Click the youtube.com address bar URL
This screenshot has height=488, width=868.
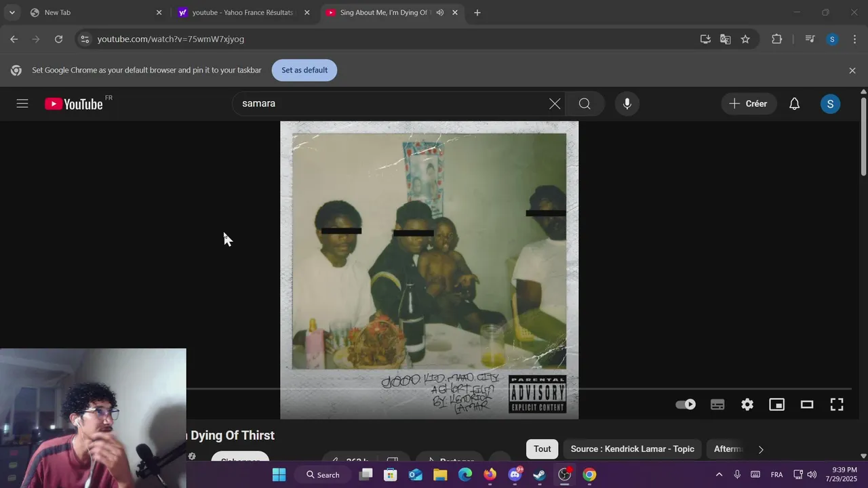pyautogui.click(x=171, y=39)
